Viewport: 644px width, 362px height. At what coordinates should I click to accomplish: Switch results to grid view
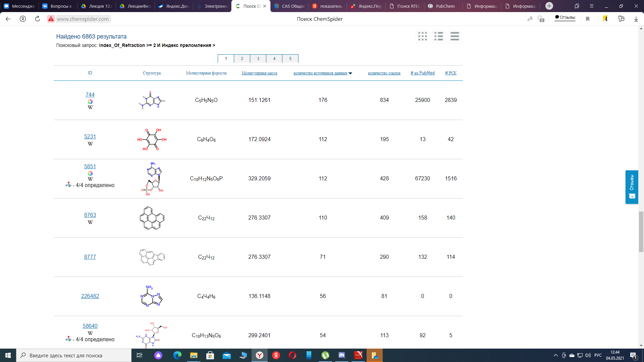423,36
